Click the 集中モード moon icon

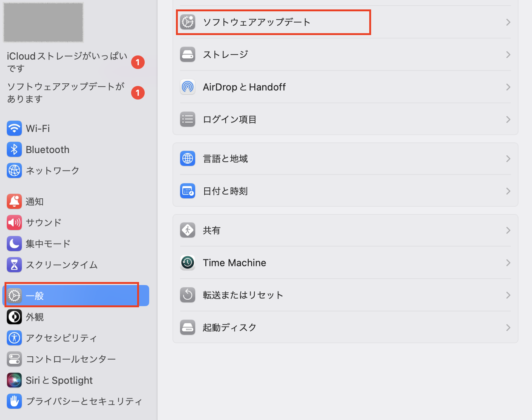coord(14,244)
